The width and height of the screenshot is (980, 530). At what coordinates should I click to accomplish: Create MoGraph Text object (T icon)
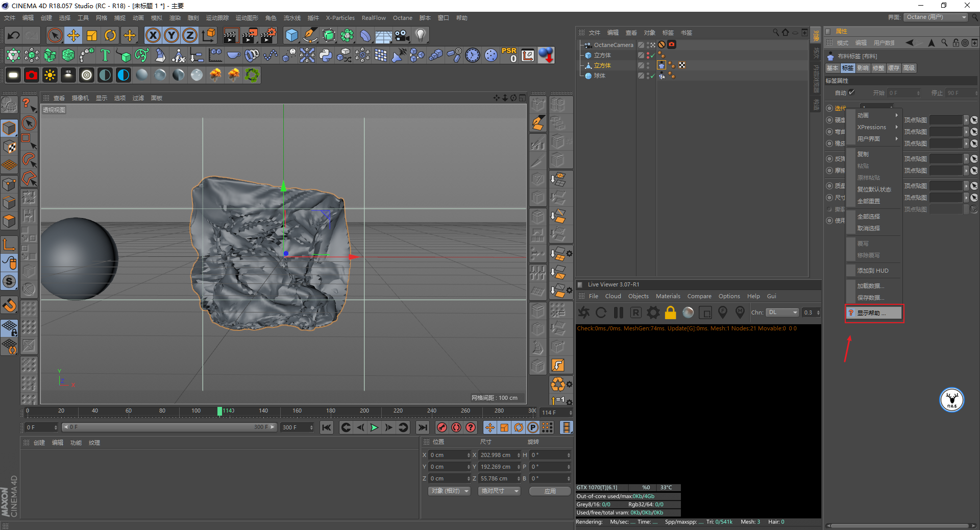[x=105, y=55]
